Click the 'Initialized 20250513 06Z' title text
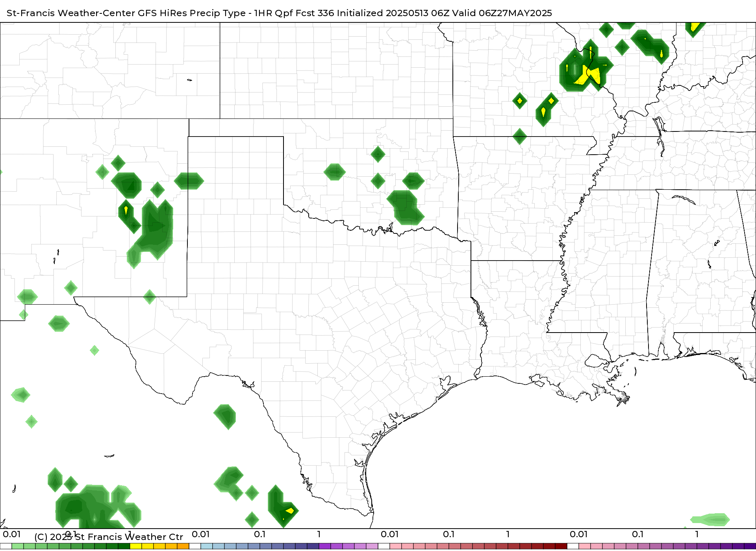756x551 pixels. (393, 13)
